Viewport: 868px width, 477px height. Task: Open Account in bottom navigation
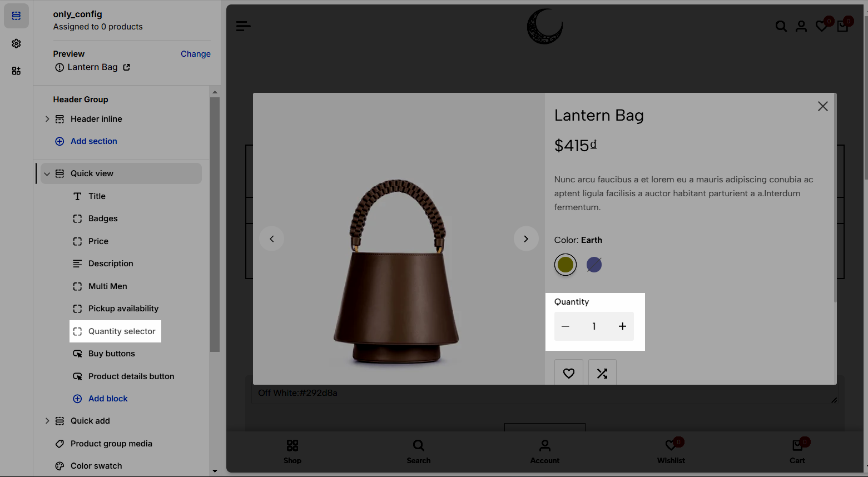pos(545,451)
